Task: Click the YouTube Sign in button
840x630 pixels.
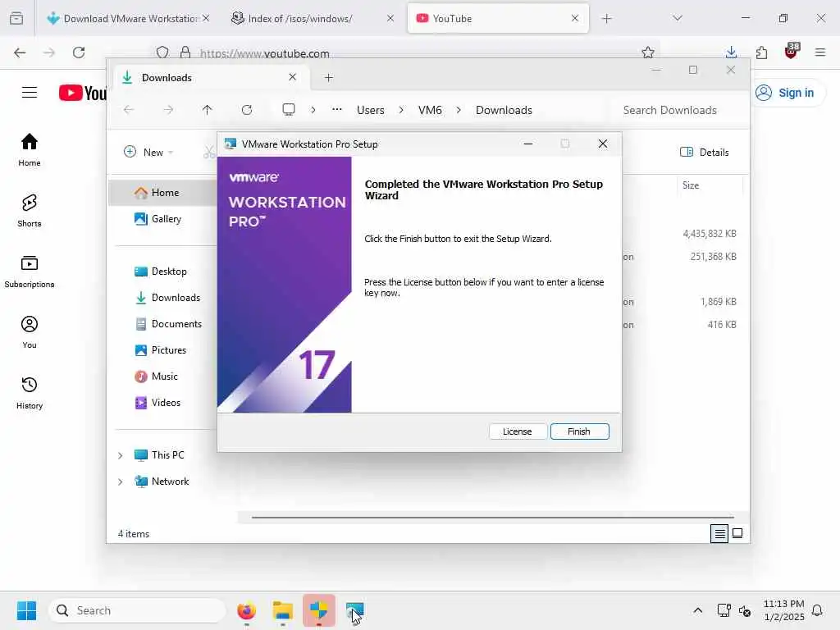Action: click(x=785, y=93)
